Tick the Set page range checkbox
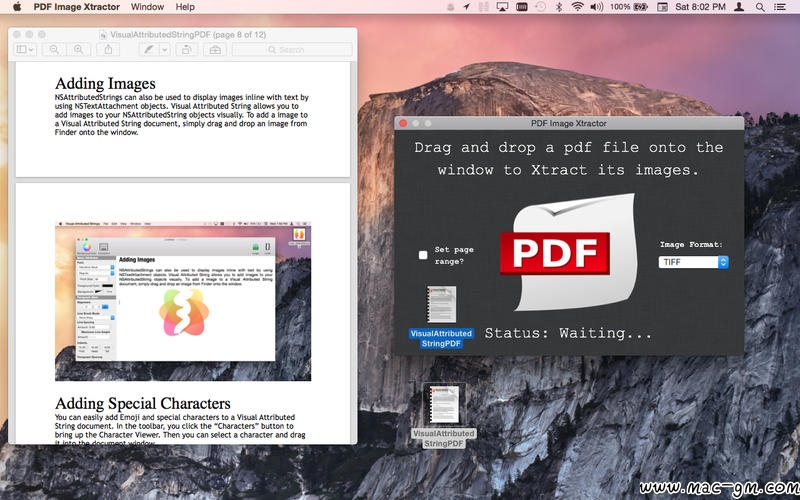The height and width of the screenshot is (500, 800). (x=423, y=255)
